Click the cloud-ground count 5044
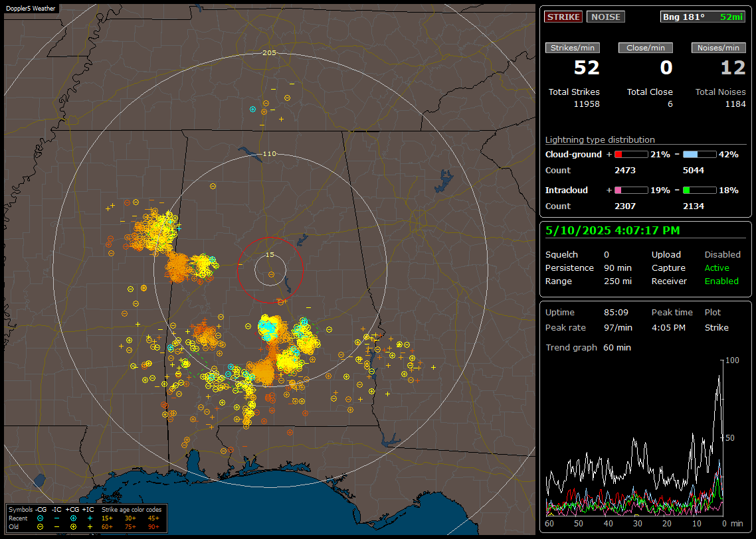The image size is (756, 539). (694, 171)
